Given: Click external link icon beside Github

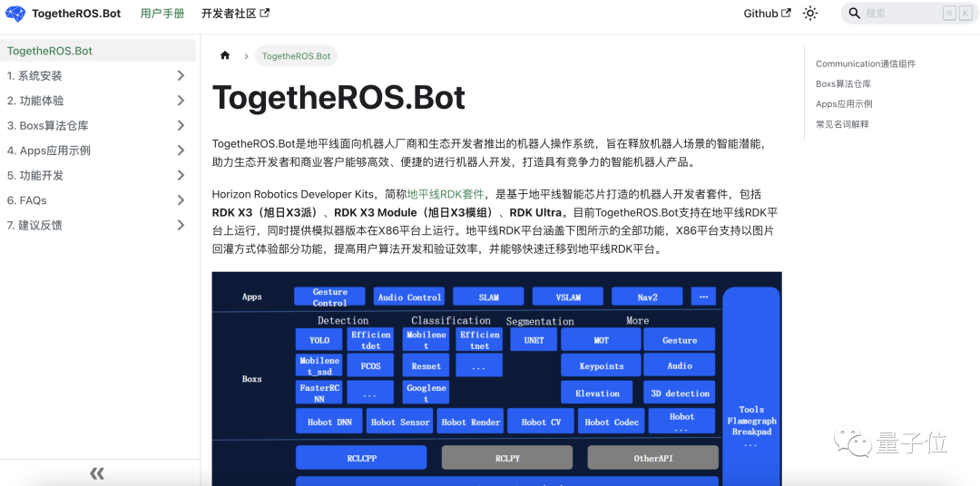Looking at the screenshot, I should pos(786,13).
